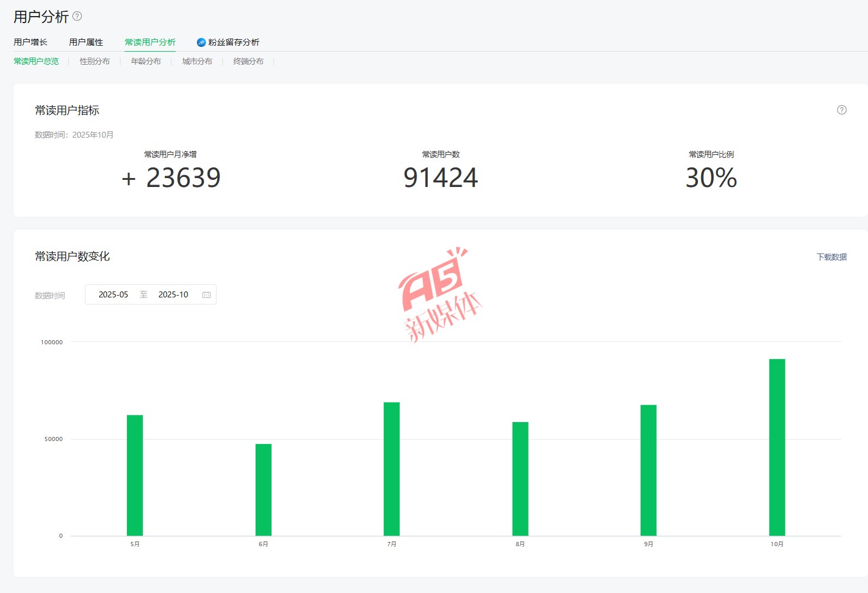Open the 用户增长 tab

coord(30,42)
